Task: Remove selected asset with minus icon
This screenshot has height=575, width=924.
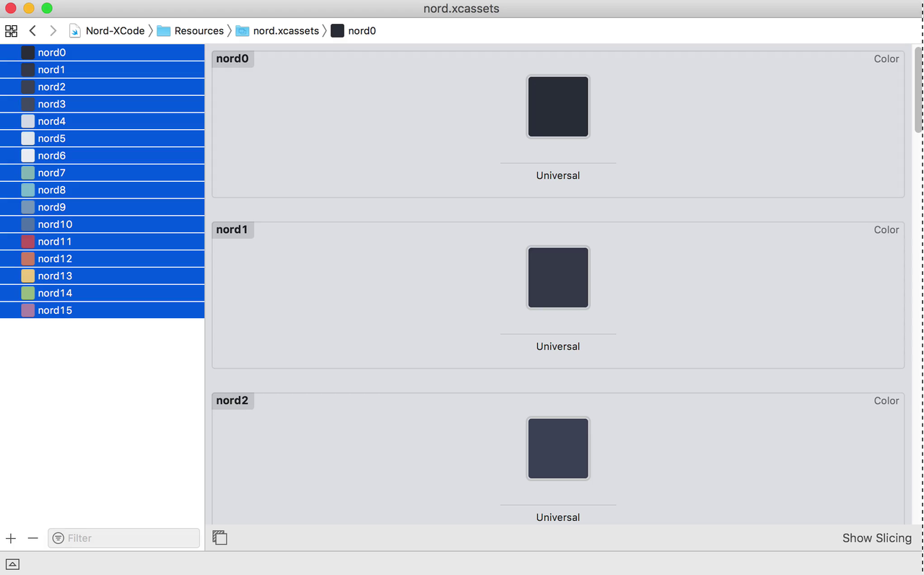Action: [32, 538]
